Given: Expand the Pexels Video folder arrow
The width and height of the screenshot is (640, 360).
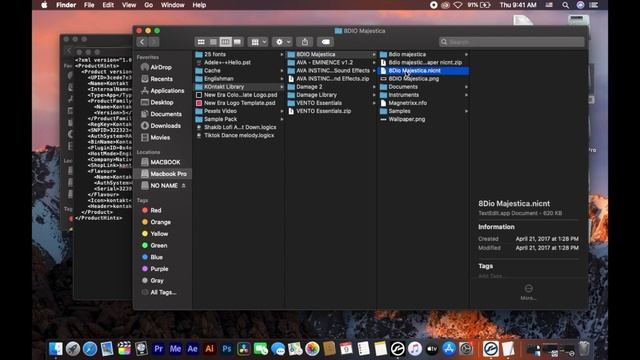Looking at the screenshot, I should tap(282, 111).
